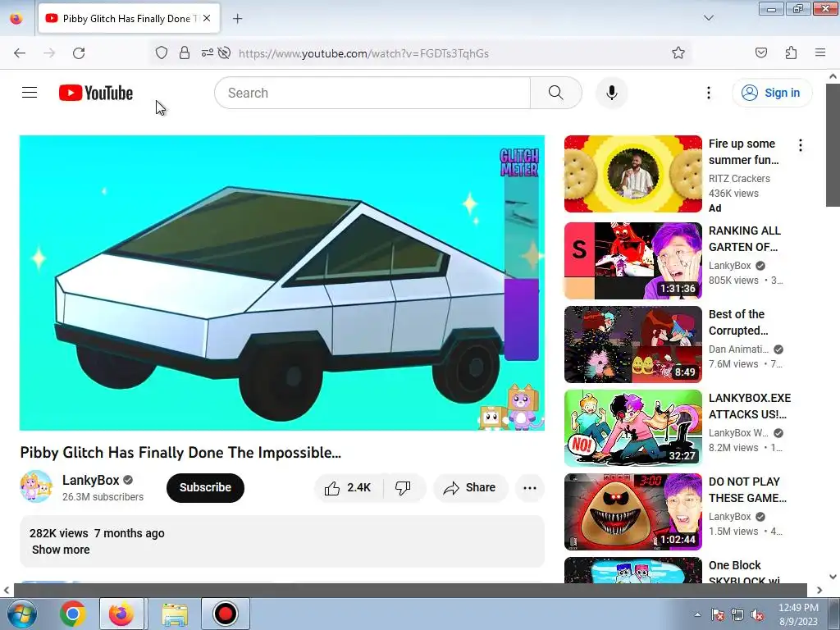The width and height of the screenshot is (840, 630).
Task: Activate voice search microphone
Action: point(611,93)
